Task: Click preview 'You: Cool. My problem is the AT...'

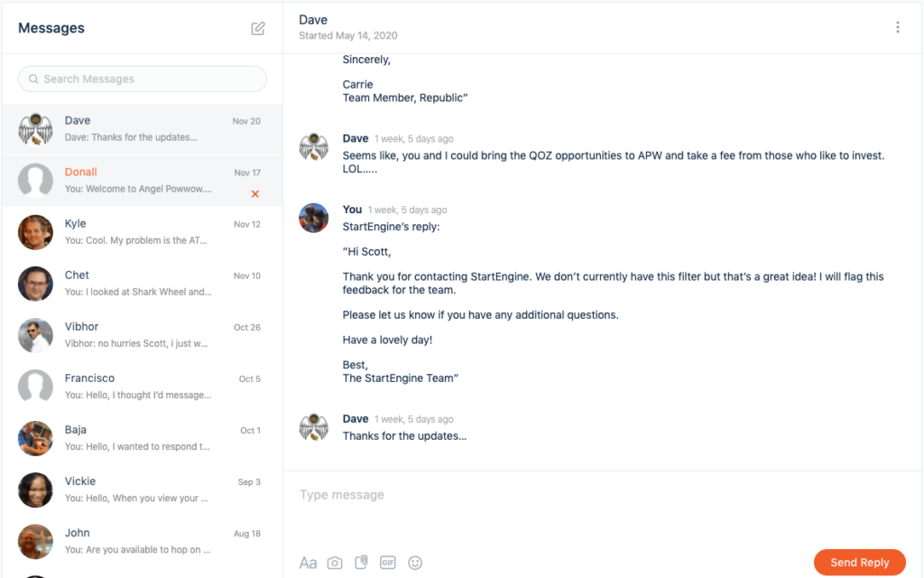Action: click(x=135, y=240)
